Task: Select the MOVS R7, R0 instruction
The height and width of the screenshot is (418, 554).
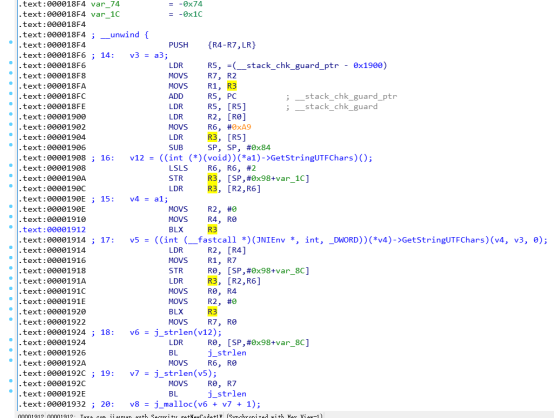Action: [202, 322]
